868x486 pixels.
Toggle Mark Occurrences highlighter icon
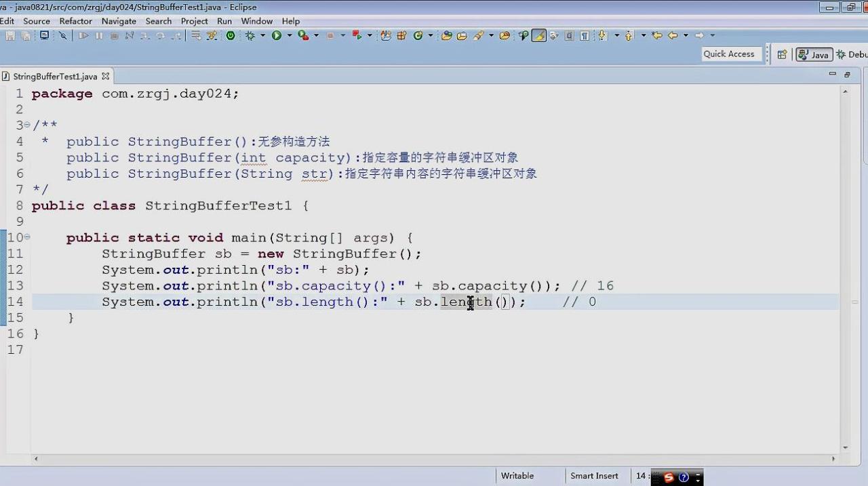(x=539, y=35)
